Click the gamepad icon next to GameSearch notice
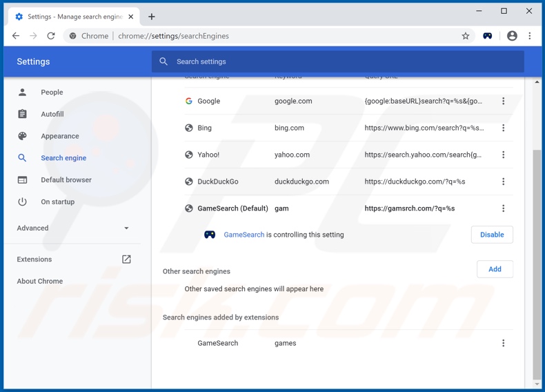 210,235
